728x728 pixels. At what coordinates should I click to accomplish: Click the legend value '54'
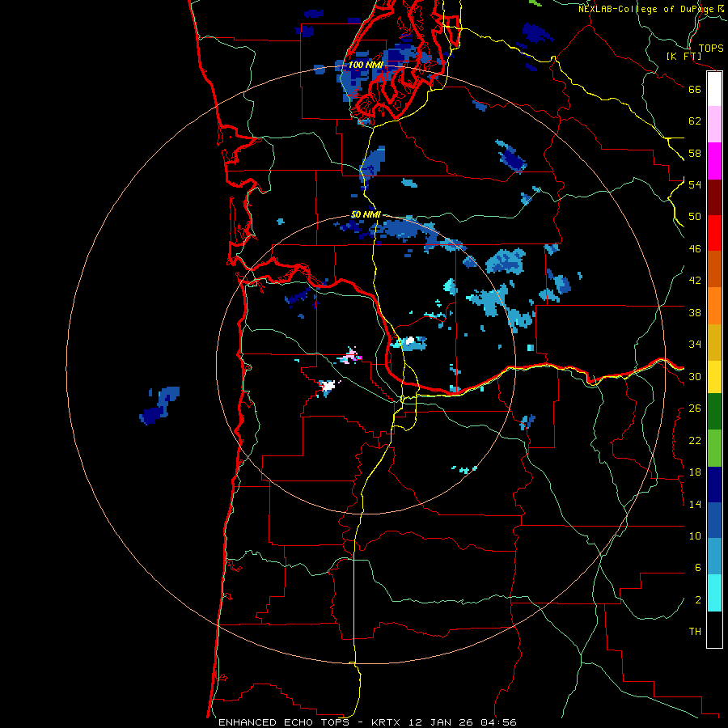click(695, 184)
